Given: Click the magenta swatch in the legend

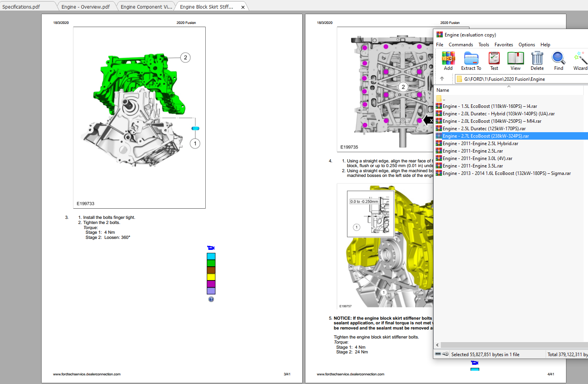Looking at the screenshot, I should 211,284.
